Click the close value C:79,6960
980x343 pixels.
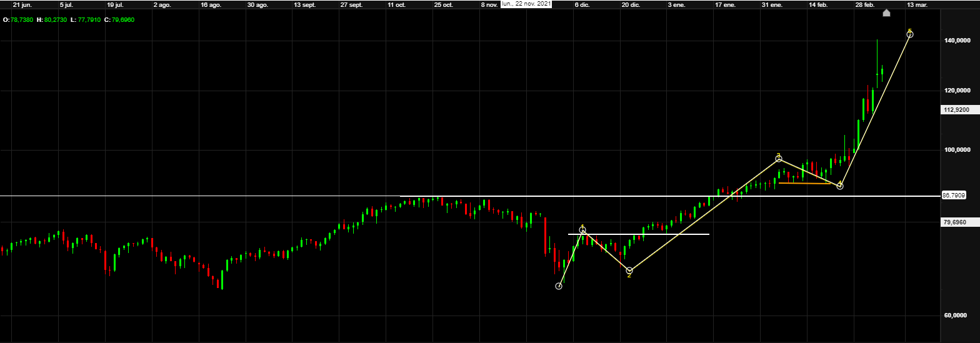pyautogui.click(x=119, y=20)
